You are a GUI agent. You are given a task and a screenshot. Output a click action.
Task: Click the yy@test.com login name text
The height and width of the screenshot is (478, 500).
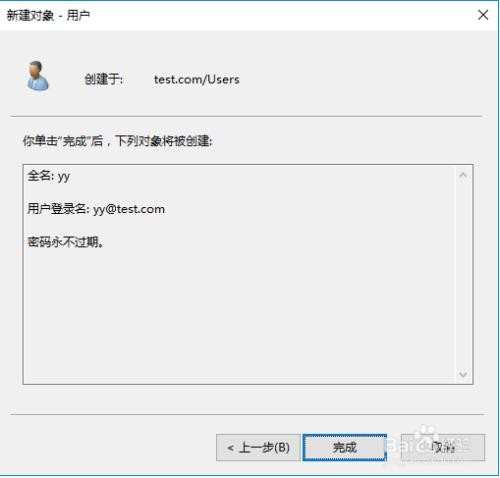129,209
